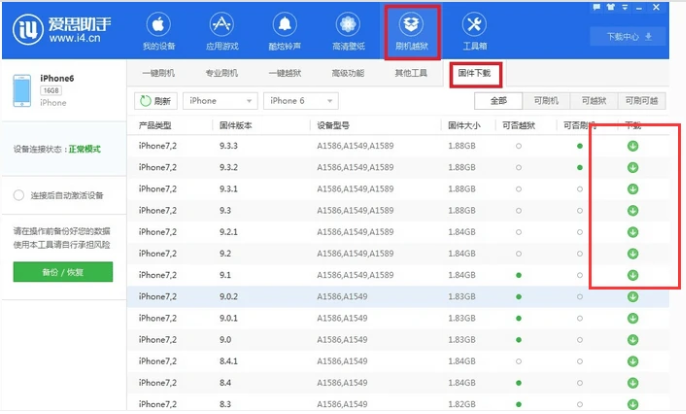Open the 下载中心 download center
Image resolution: width=686 pixels, height=414 pixels.
pyautogui.click(x=628, y=37)
